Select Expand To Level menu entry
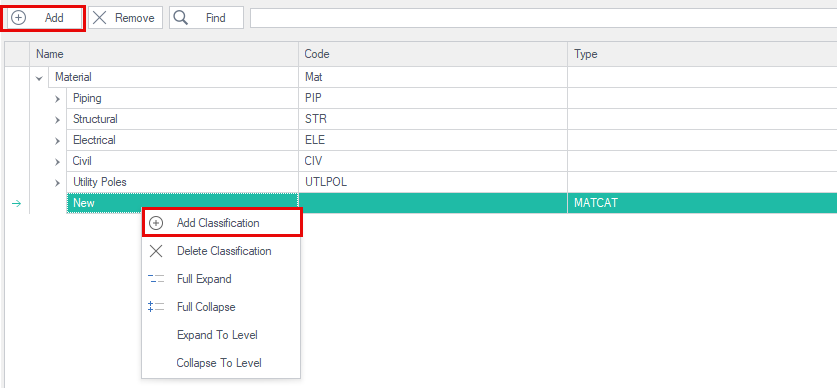The width and height of the screenshot is (837, 388). pos(222,335)
